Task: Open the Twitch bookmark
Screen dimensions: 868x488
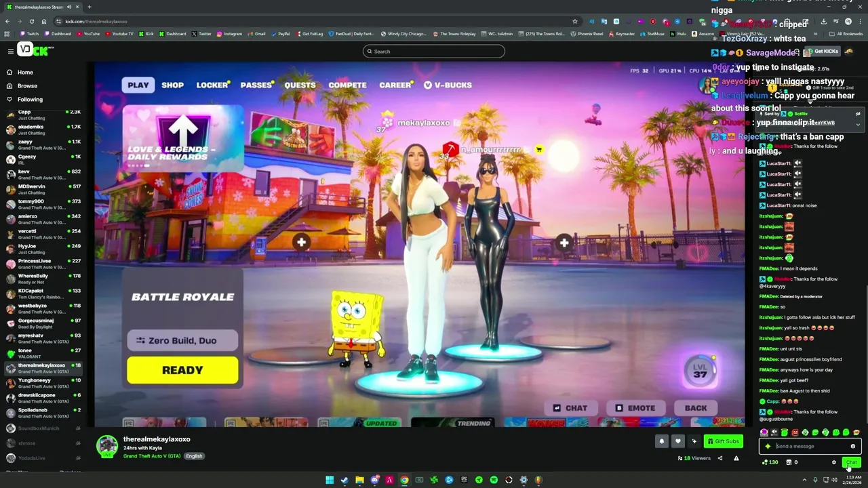Action: pos(29,33)
